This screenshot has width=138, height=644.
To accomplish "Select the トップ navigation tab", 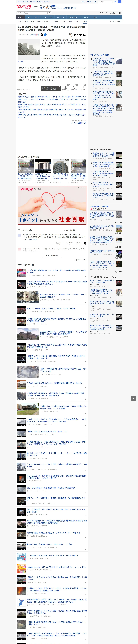I will pyautogui.click(x=20, y=17).
